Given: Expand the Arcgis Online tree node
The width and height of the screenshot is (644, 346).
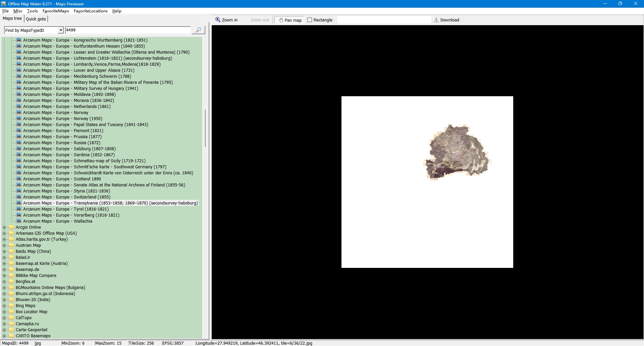Looking at the screenshot, I should 4,227.
